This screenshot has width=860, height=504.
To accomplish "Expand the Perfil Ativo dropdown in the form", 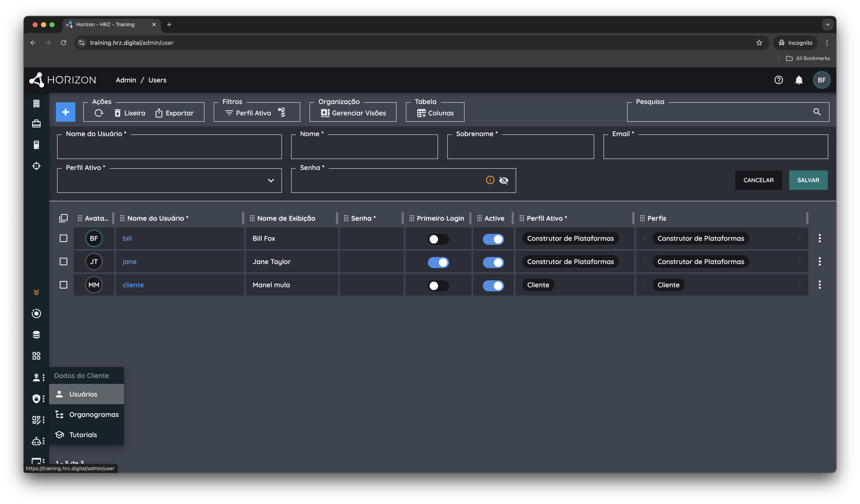I will coord(271,180).
